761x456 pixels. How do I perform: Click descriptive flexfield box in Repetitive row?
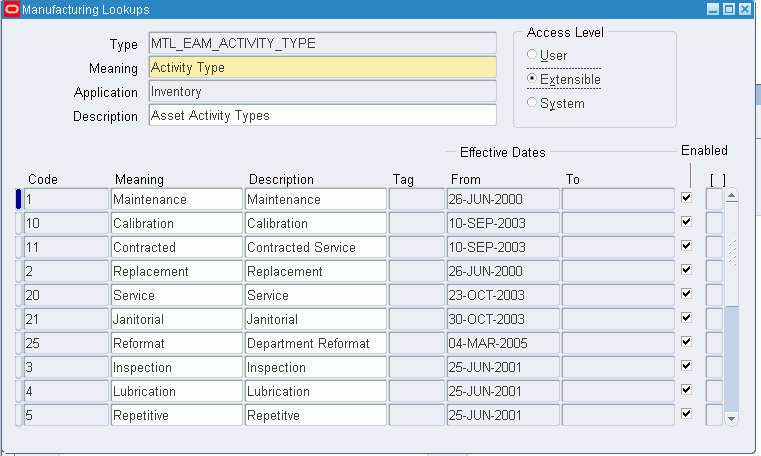pos(714,415)
